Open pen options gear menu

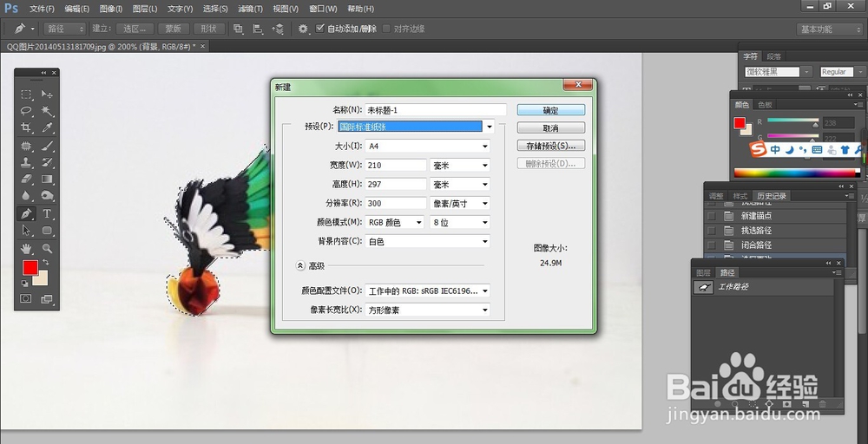(303, 29)
